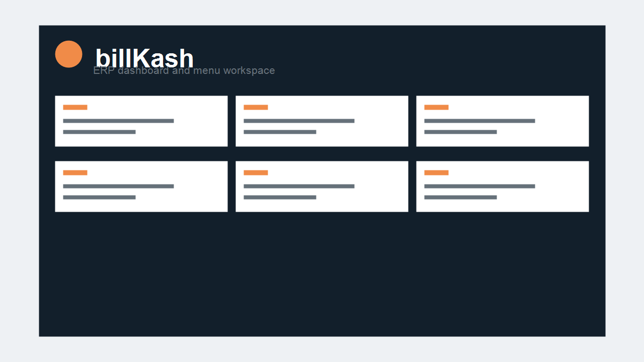Open the last card in the top row
This screenshot has height=362, width=644.
click(503, 121)
